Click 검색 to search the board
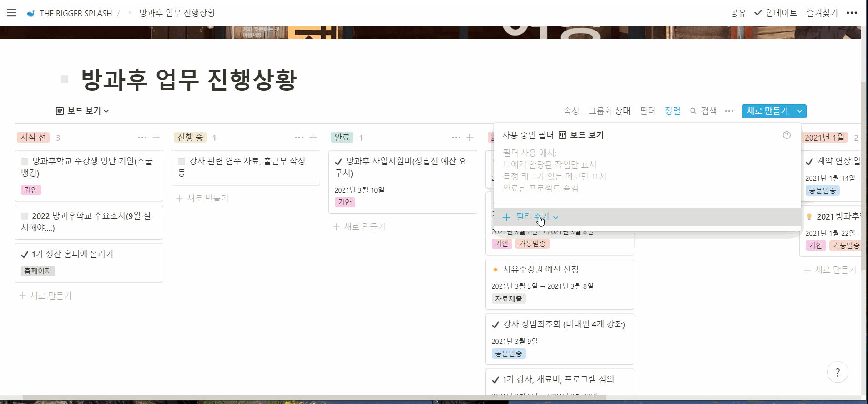Screen dimensions: 868x404 coord(709,111)
